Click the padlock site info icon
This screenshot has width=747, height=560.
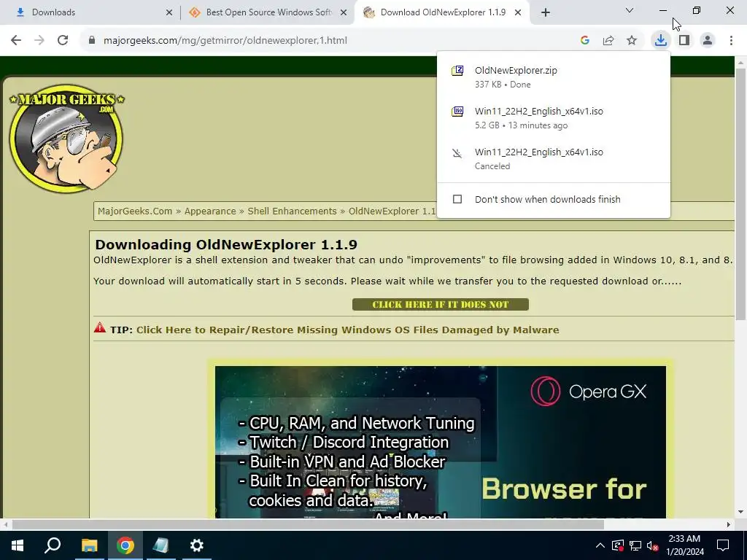point(92,41)
